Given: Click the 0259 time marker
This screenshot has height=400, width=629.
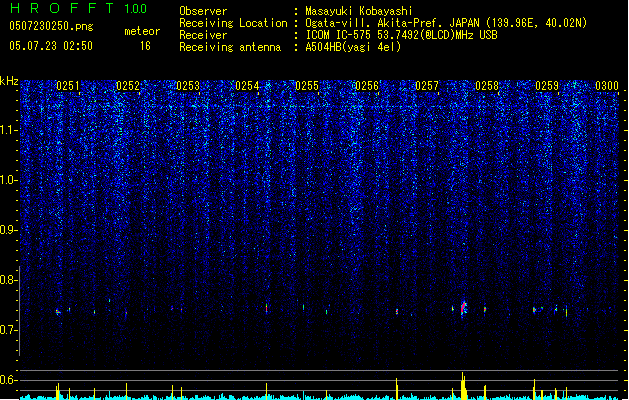Looking at the screenshot, I should click(547, 86).
